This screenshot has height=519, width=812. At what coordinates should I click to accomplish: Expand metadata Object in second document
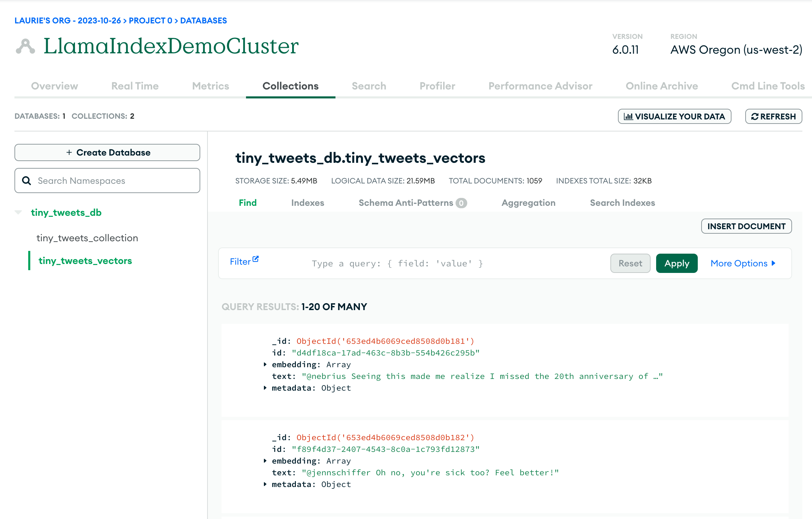pyautogui.click(x=265, y=484)
